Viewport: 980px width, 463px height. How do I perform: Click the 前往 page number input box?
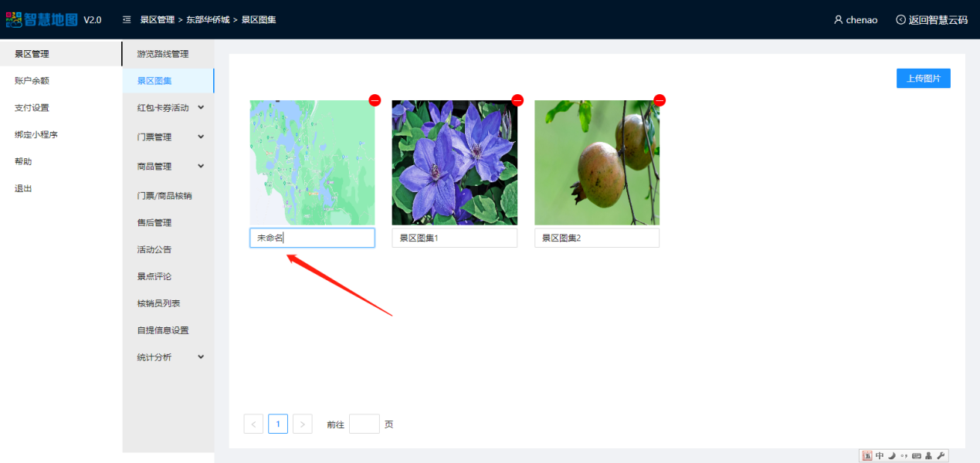364,424
